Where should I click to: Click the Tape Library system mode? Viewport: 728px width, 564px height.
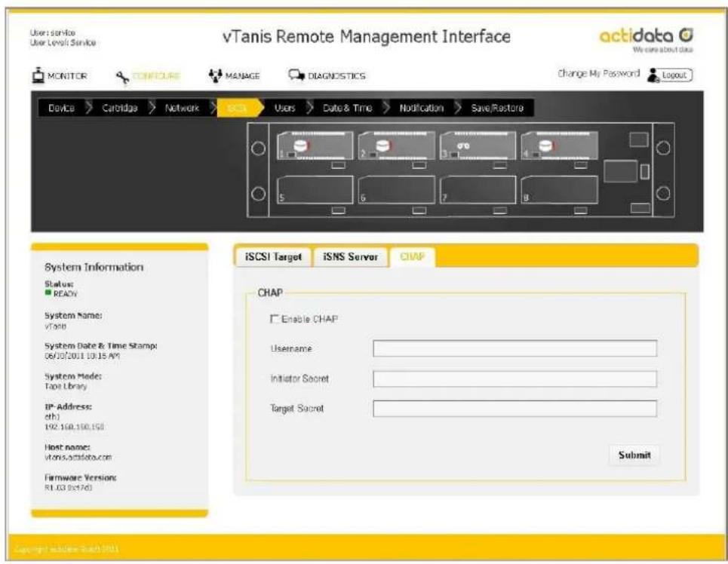pos(66,386)
